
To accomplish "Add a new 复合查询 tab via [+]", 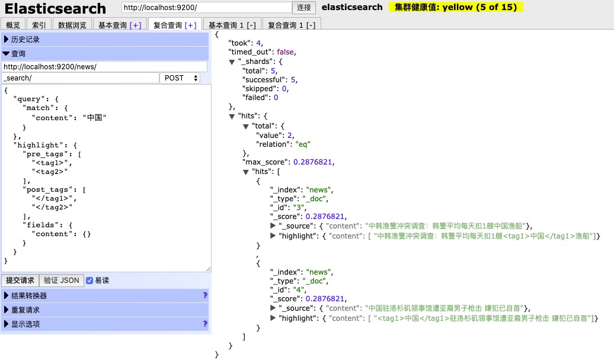I will pyautogui.click(x=191, y=25).
